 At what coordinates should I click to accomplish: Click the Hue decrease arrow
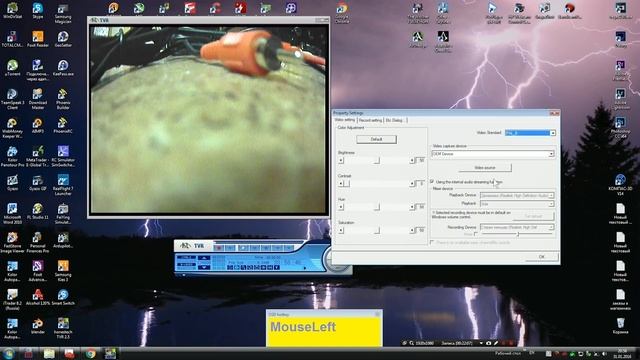(x=341, y=207)
